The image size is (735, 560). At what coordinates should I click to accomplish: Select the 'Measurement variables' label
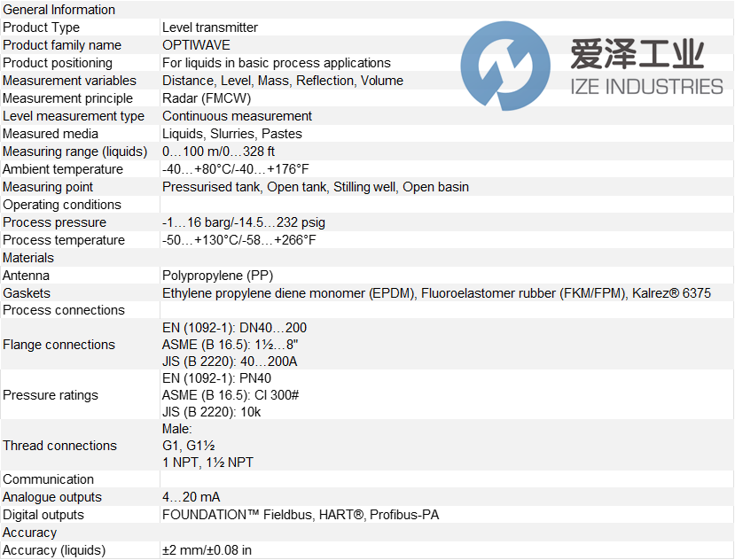(69, 81)
